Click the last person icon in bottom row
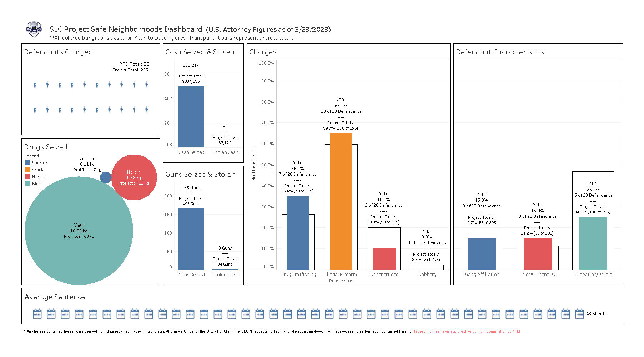 click(x=147, y=110)
